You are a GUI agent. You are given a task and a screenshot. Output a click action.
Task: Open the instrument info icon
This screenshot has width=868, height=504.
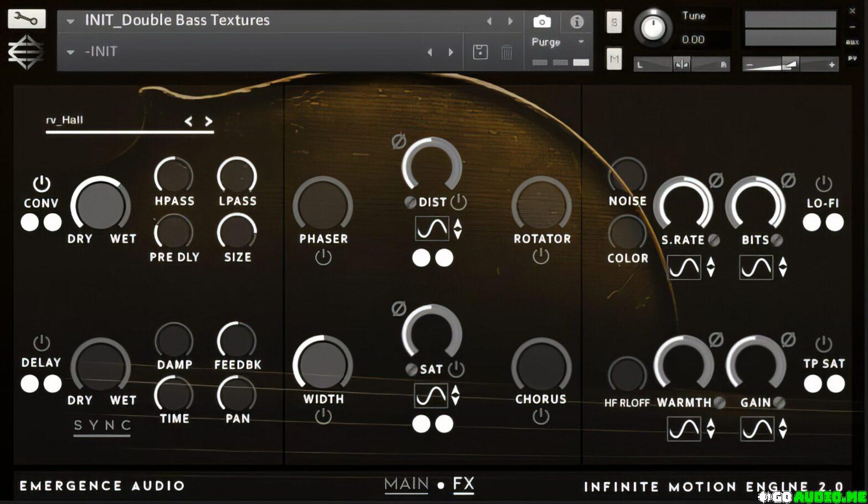click(x=577, y=22)
